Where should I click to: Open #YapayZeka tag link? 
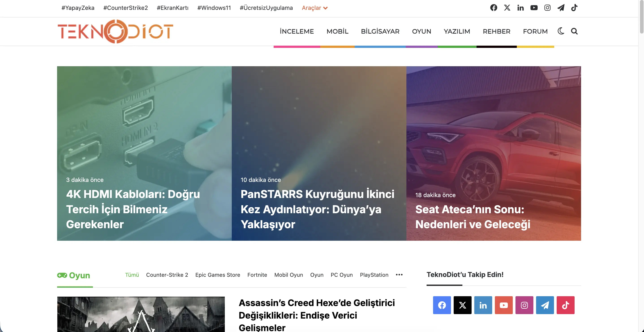click(x=78, y=8)
